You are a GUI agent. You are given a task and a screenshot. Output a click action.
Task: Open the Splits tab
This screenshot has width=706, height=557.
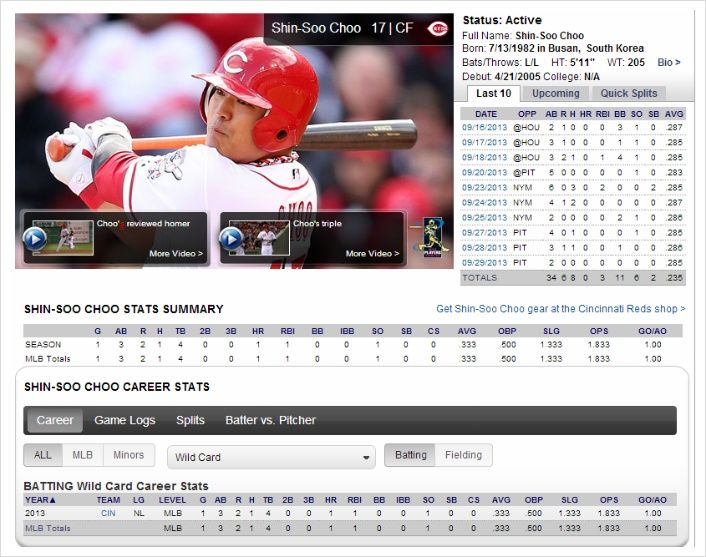tap(190, 420)
